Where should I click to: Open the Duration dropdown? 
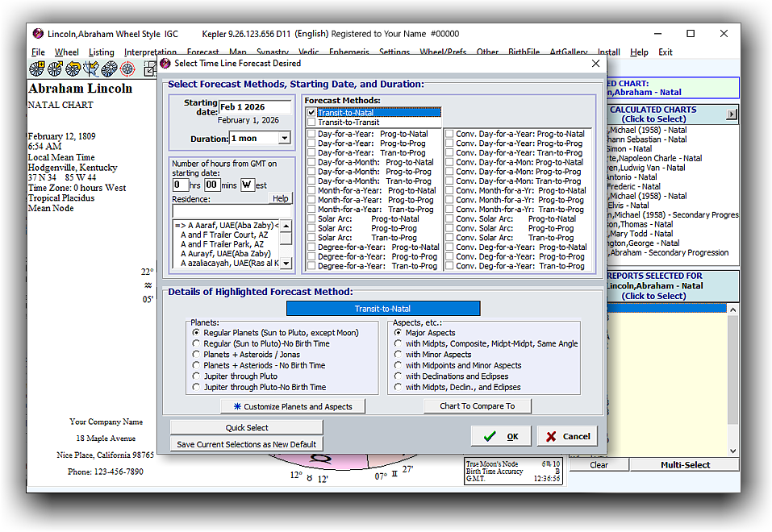284,139
